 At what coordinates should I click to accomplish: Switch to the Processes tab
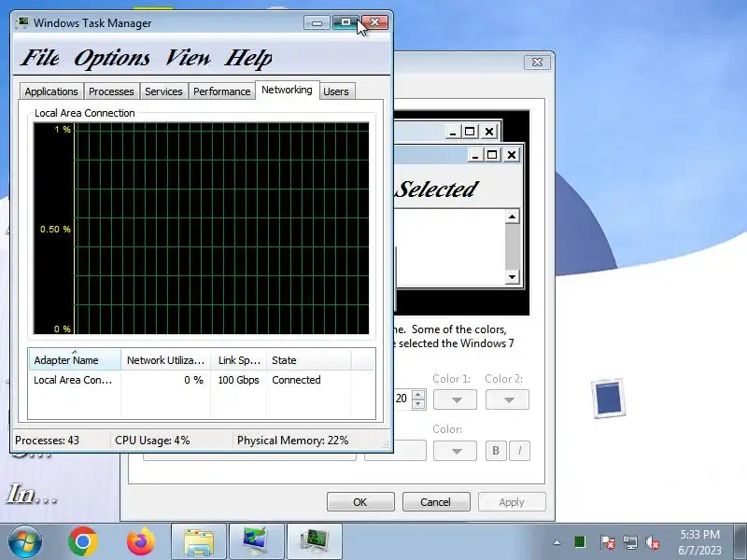click(x=111, y=91)
